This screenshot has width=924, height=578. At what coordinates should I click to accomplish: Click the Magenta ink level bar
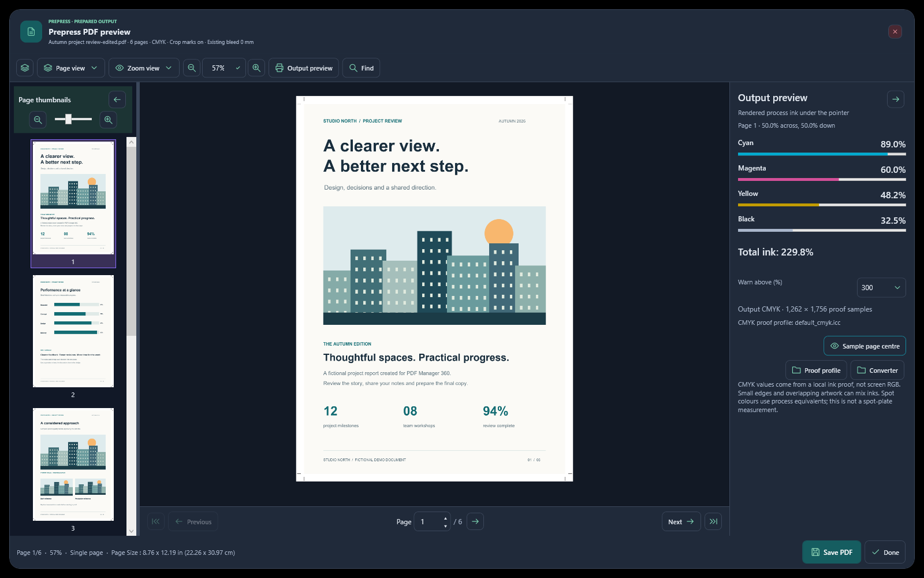point(822,180)
